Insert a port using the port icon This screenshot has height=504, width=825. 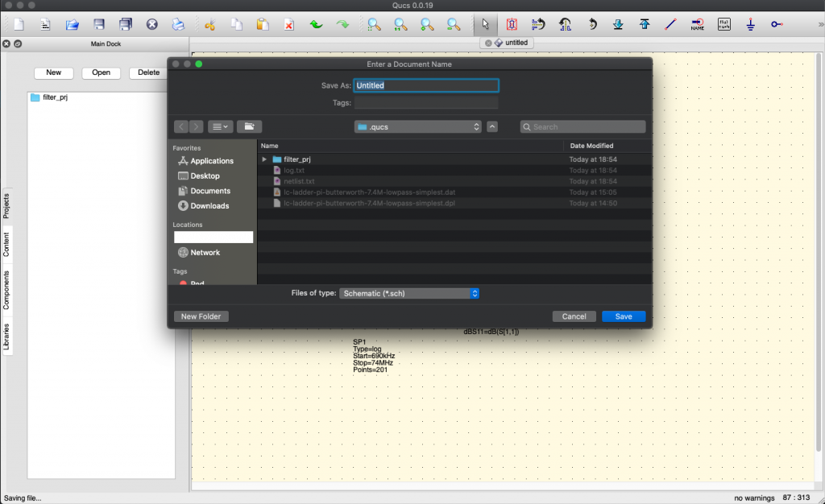(777, 24)
